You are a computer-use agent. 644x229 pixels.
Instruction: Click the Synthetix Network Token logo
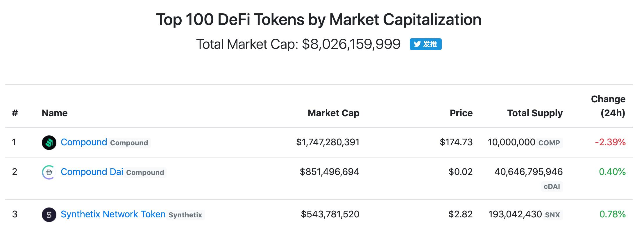49,214
